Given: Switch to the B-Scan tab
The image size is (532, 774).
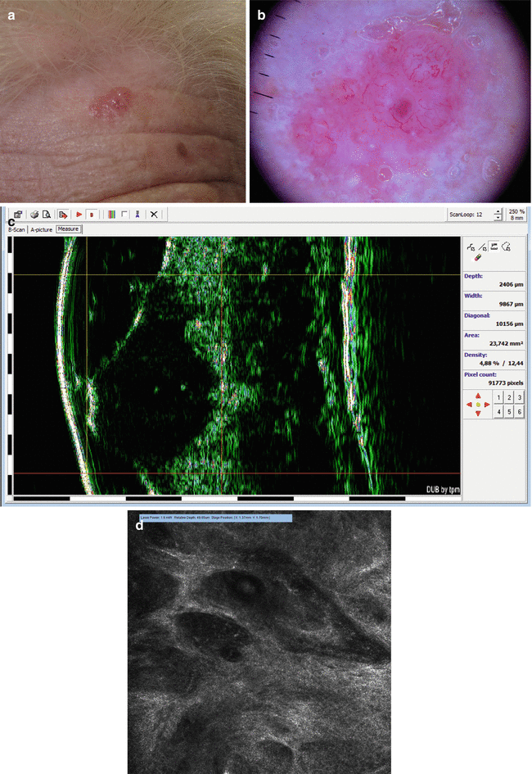Looking at the screenshot, I should coord(17,230).
